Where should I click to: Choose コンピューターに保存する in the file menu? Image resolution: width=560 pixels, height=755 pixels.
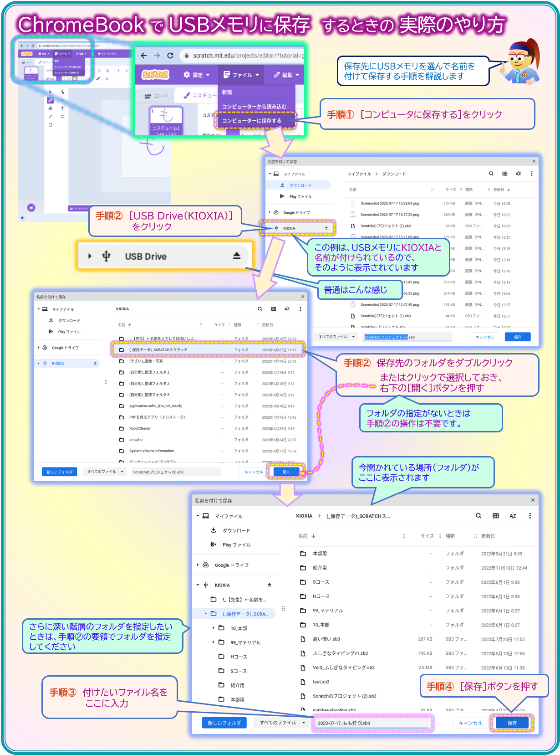[256, 121]
